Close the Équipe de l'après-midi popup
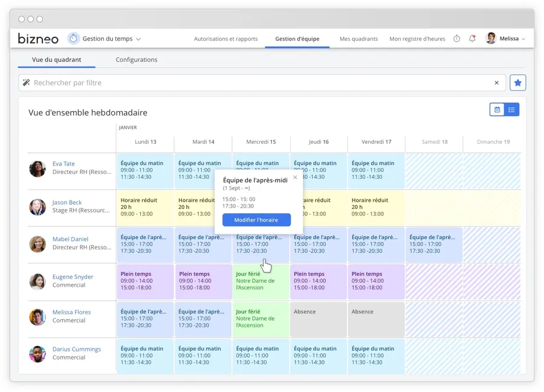The height and width of the screenshot is (392, 544). [295, 178]
